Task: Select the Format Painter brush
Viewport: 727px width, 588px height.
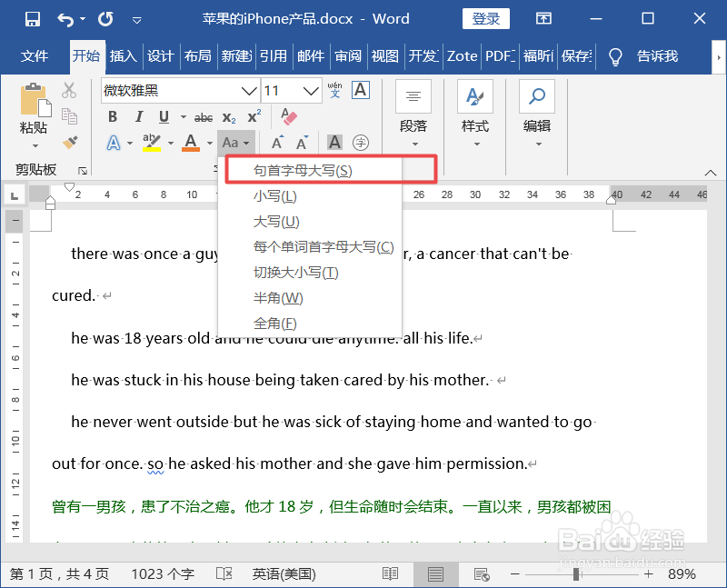Action: tap(70, 143)
